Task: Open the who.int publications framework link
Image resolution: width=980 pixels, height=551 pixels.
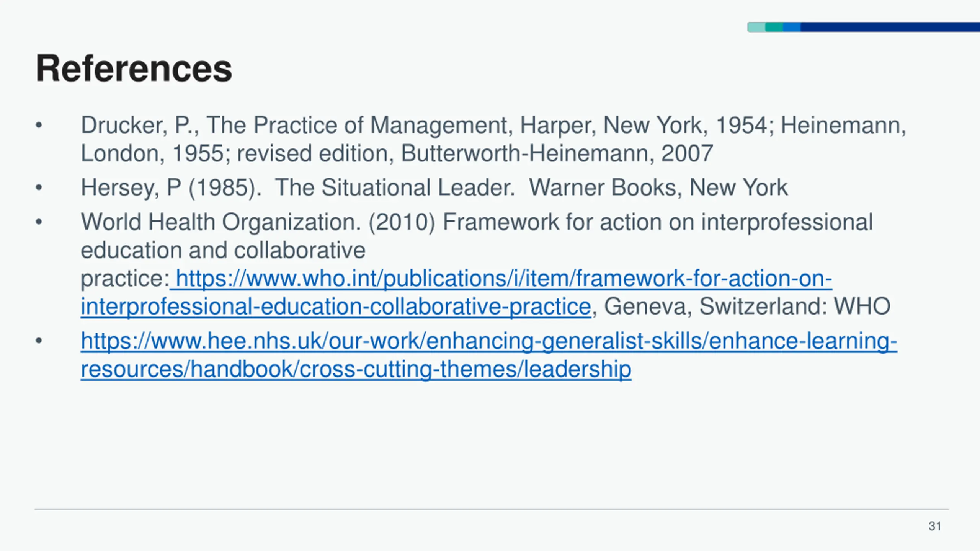Action: [501, 278]
